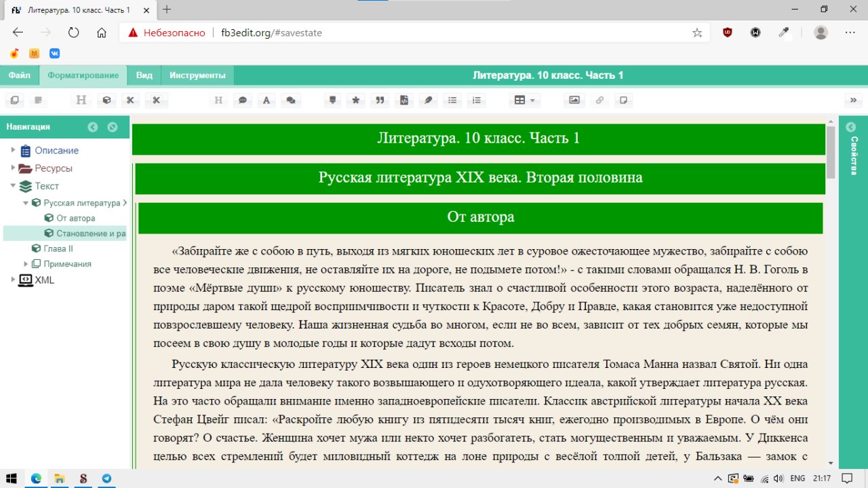The height and width of the screenshot is (488, 868).
Task: Click the grey sticky note toolbar icon
Action: 39,100
